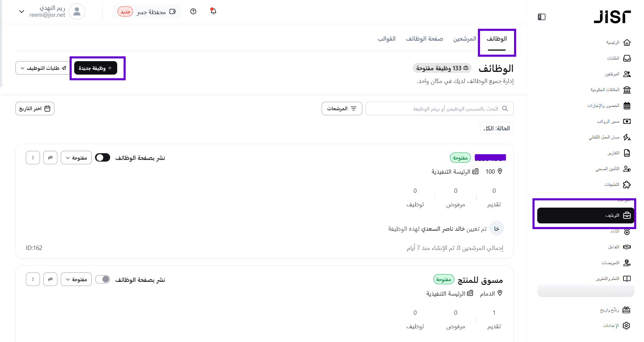Click the job title search field
644x342 pixels.
(x=436, y=109)
